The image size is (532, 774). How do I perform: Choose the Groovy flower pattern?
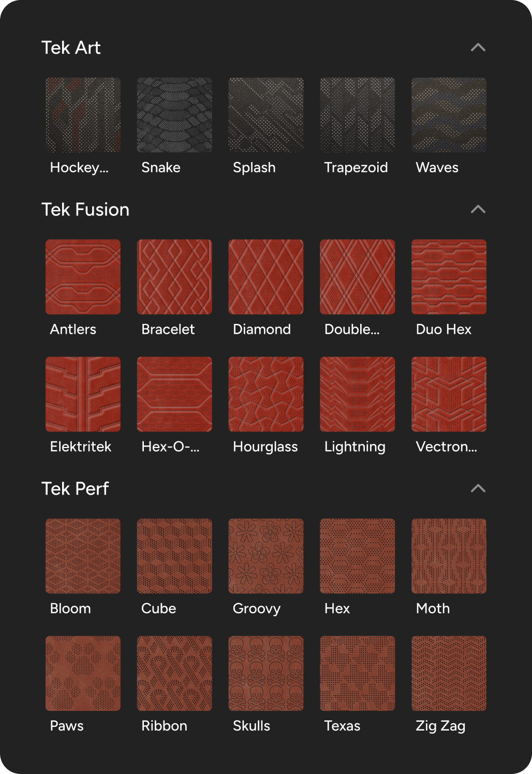266,556
